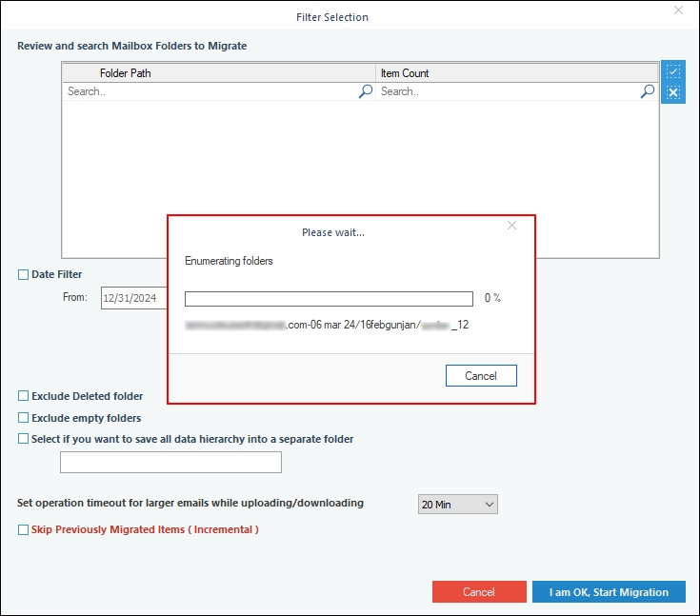Viewport: 700px width, 616px height.
Task: Cancel the Enumerating folders operation
Action: pos(481,376)
